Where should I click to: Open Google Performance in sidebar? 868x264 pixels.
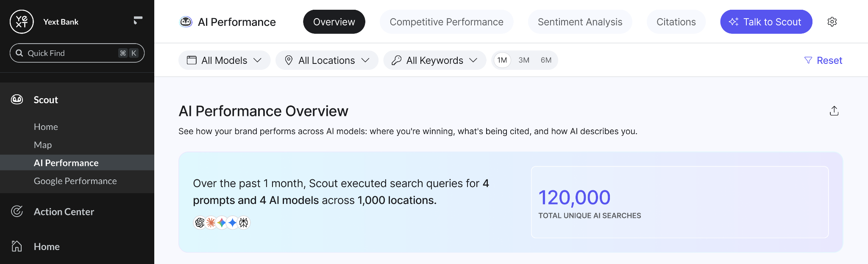click(x=75, y=181)
